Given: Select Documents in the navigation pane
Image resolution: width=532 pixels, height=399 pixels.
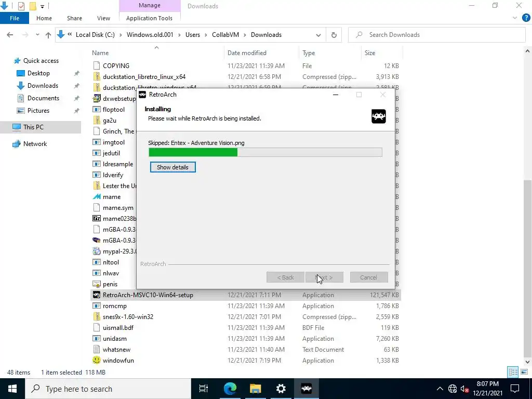Looking at the screenshot, I should (x=43, y=98).
